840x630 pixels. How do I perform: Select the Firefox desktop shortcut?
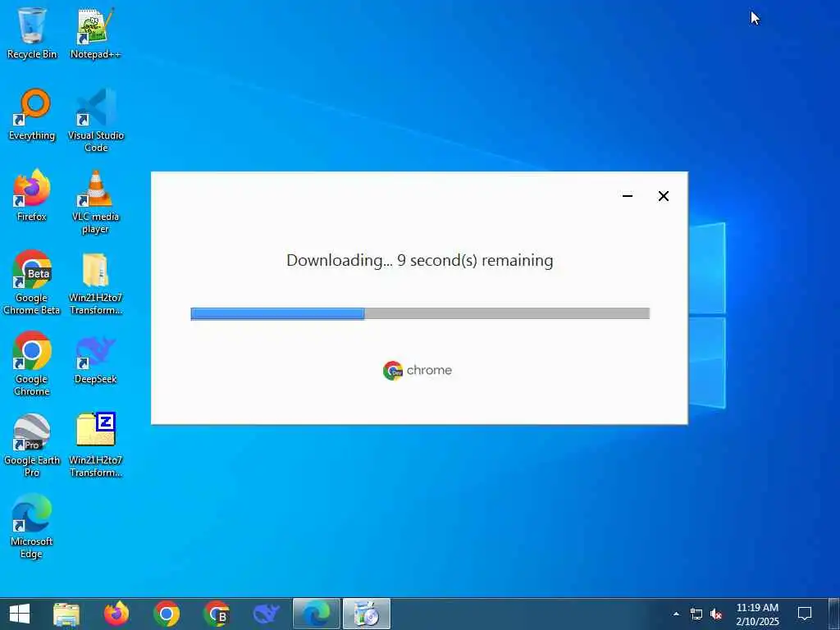tap(32, 195)
